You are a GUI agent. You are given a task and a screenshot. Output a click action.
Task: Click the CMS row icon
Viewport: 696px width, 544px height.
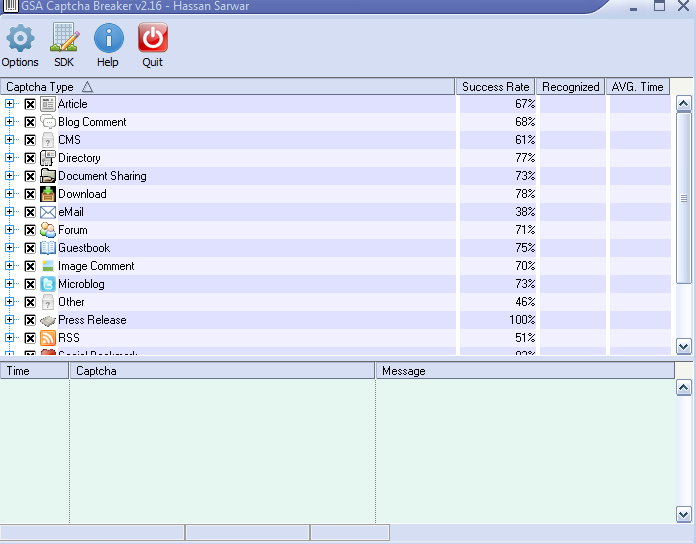[48, 140]
